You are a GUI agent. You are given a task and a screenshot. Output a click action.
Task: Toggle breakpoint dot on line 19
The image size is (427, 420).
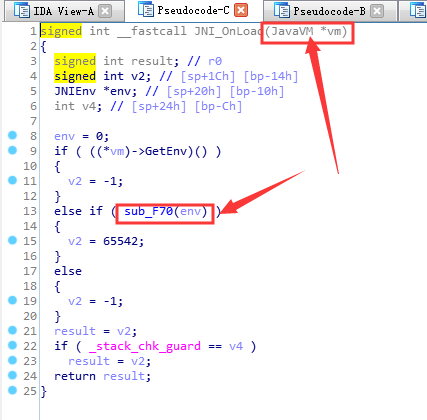point(13,300)
